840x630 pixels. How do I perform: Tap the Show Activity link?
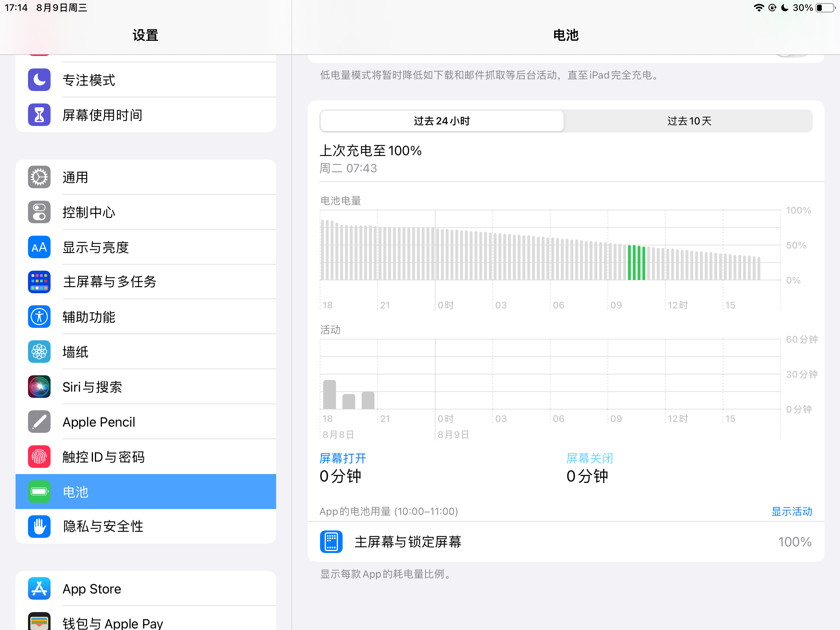pyautogui.click(x=791, y=511)
